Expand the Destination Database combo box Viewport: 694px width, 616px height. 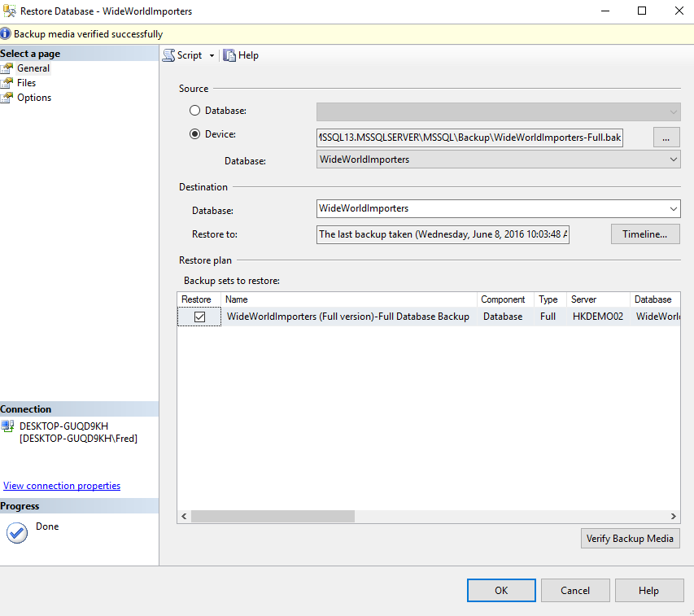[x=673, y=209]
